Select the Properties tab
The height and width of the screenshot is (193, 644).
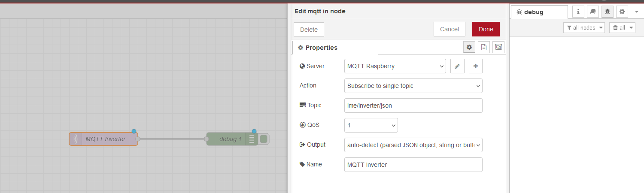coord(335,48)
